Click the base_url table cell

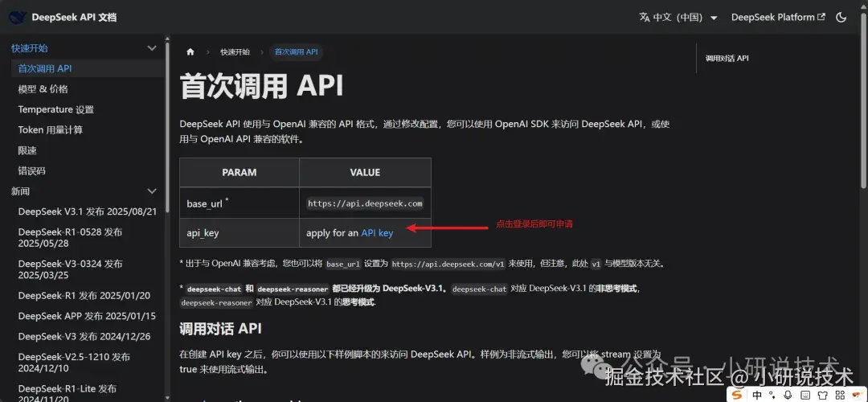240,203
